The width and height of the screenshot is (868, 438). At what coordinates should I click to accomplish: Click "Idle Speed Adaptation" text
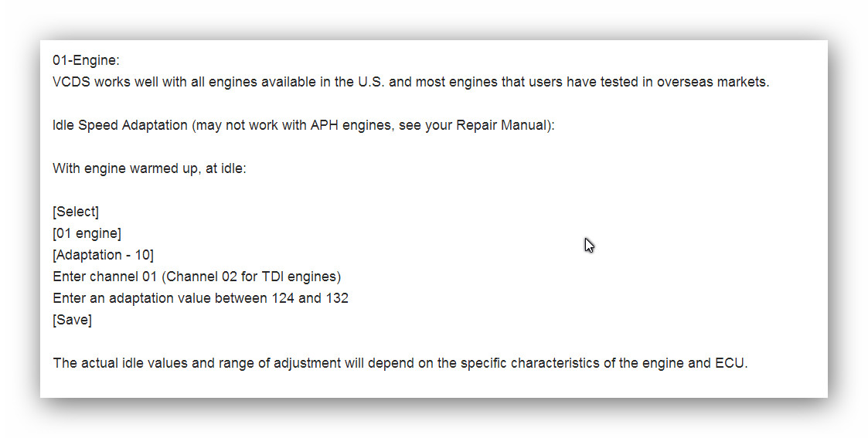[120, 125]
